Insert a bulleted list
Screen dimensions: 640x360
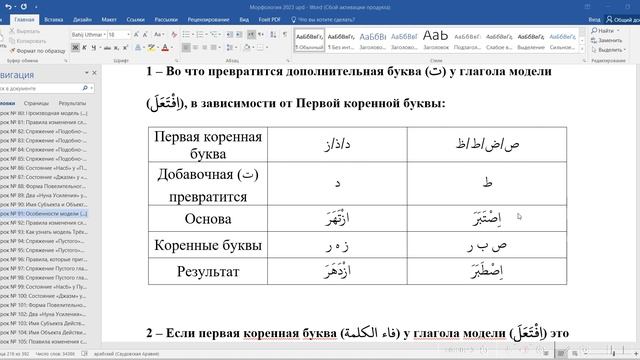[x=187, y=35]
